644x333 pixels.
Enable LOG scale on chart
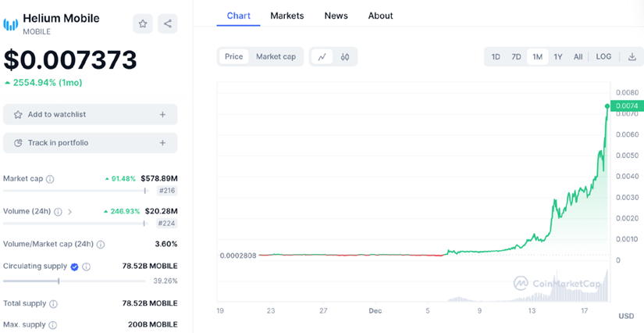click(x=603, y=57)
